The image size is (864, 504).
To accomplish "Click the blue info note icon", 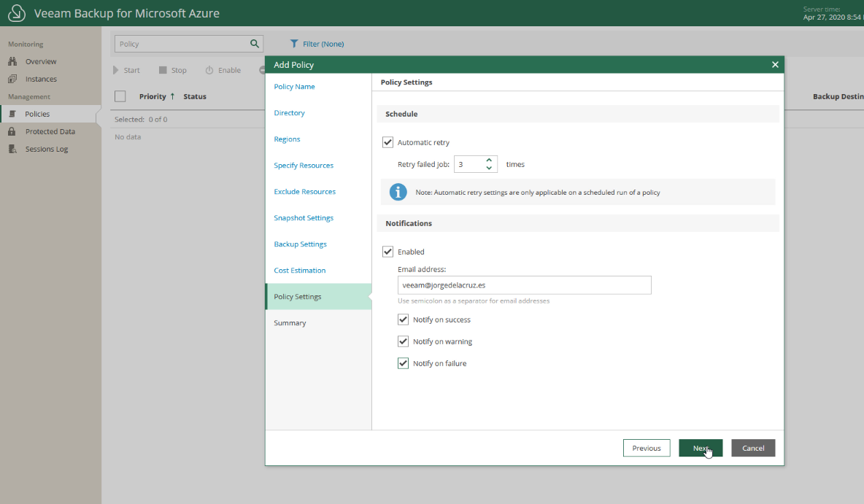I will pos(398,192).
